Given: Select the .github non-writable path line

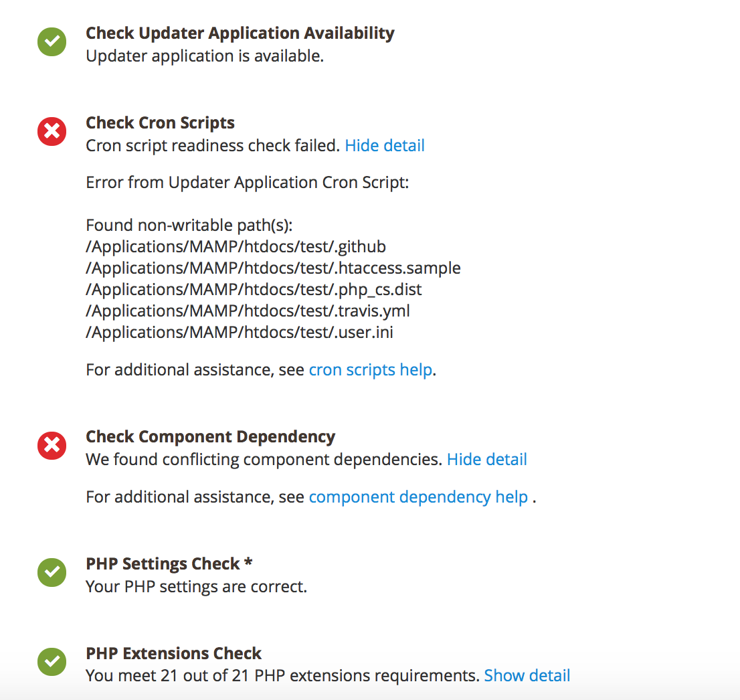Looking at the screenshot, I should [x=236, y=246].
